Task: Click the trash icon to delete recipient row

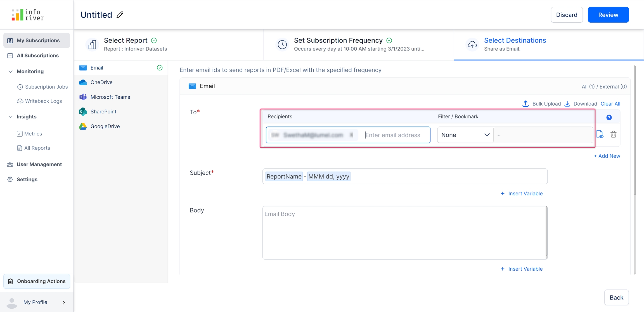Action: click(613, 134)
